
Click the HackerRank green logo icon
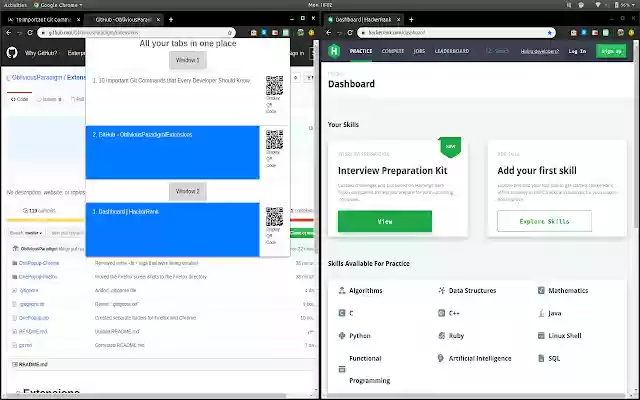(334, 51)
